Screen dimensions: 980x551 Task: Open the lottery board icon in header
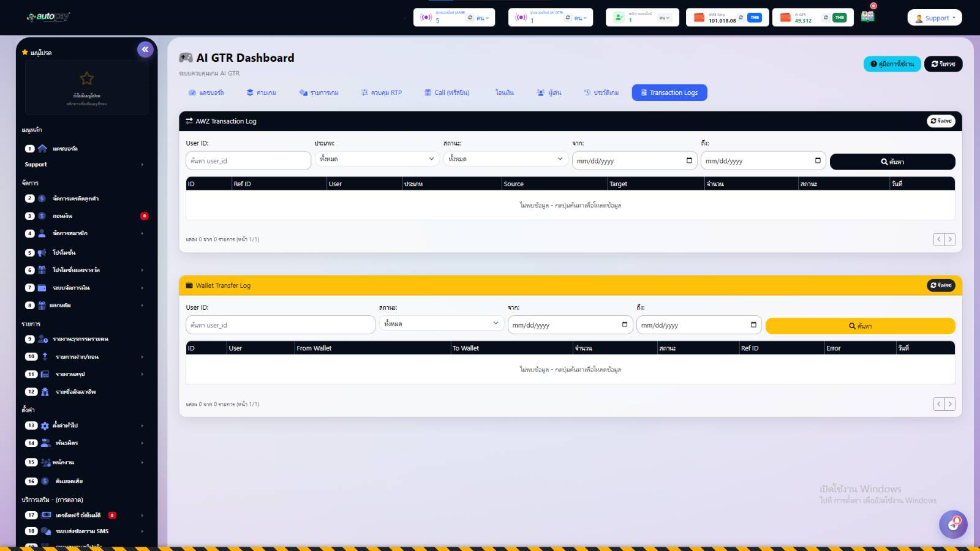click(867, 17)
